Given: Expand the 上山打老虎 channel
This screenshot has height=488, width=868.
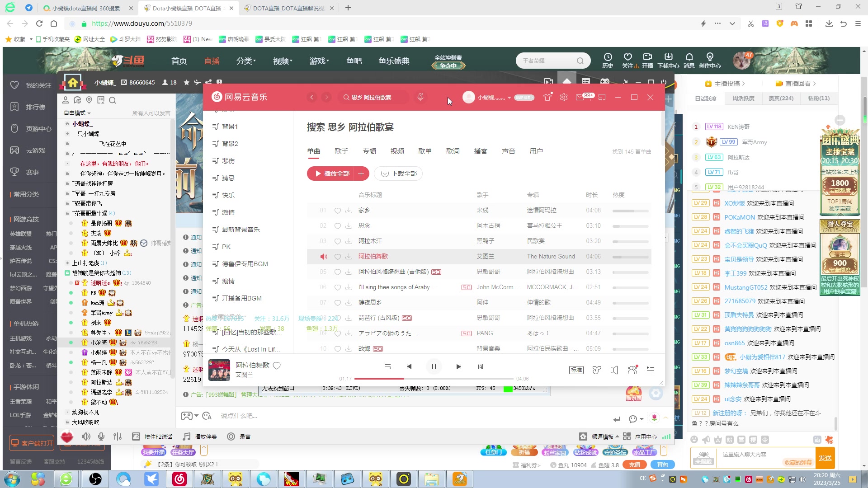Looking at the screenshot, I should (x=67, y=263).
